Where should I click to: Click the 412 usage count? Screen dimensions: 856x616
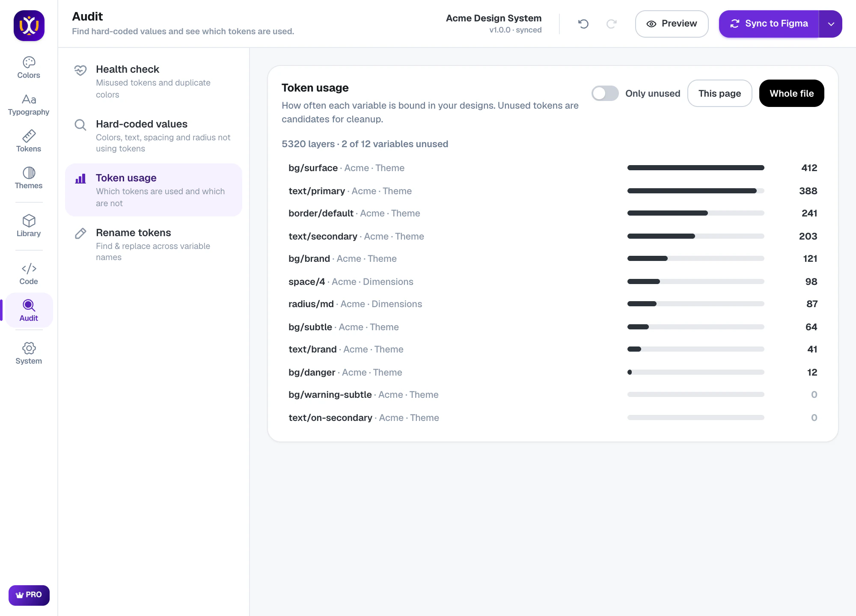pyautogui.click(x=809, y=168)
